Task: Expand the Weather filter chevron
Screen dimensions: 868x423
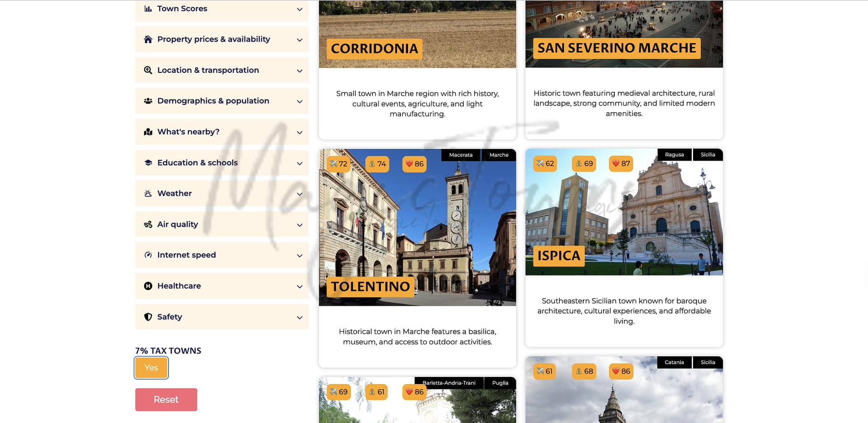Action: (299, 194)
